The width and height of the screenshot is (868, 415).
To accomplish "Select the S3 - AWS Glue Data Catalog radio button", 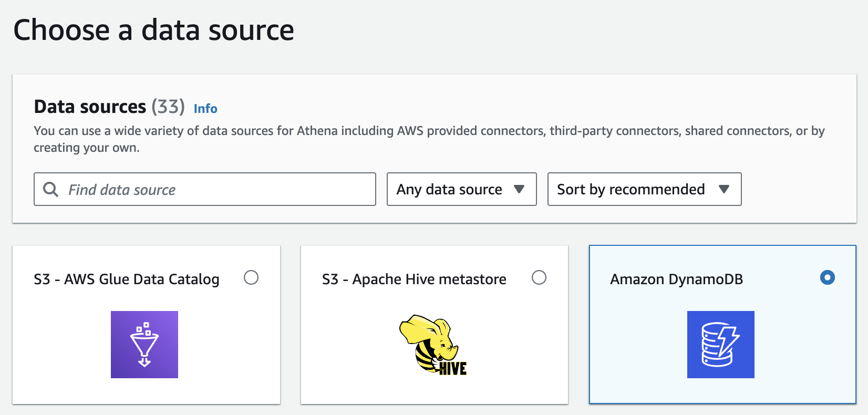I will pyautogui.click(x=251, y=277).
